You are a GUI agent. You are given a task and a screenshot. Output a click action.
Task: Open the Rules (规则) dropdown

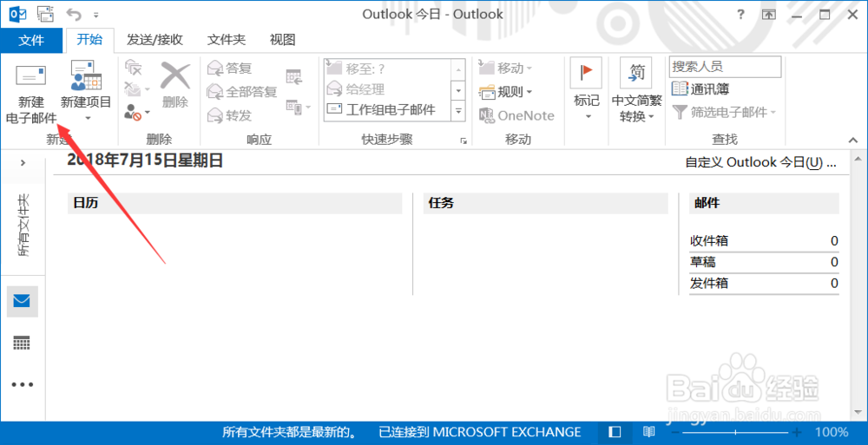pyautogui.click(x=505, y=91)
